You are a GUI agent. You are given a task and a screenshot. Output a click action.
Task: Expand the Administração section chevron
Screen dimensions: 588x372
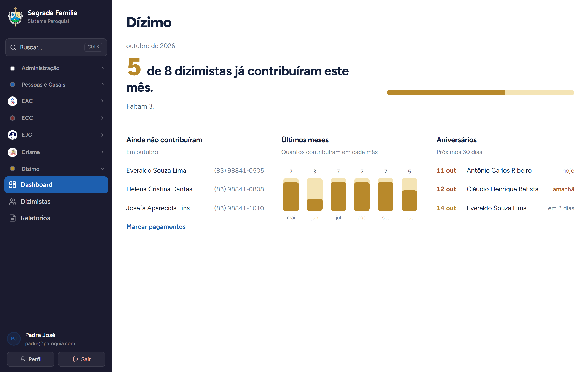tap(102, 68)
